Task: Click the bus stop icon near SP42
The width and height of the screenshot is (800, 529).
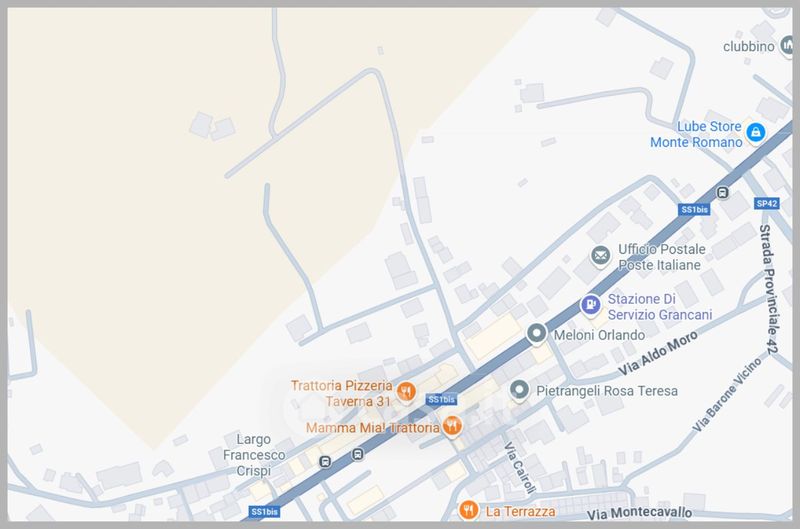Action: coord(722,193)
